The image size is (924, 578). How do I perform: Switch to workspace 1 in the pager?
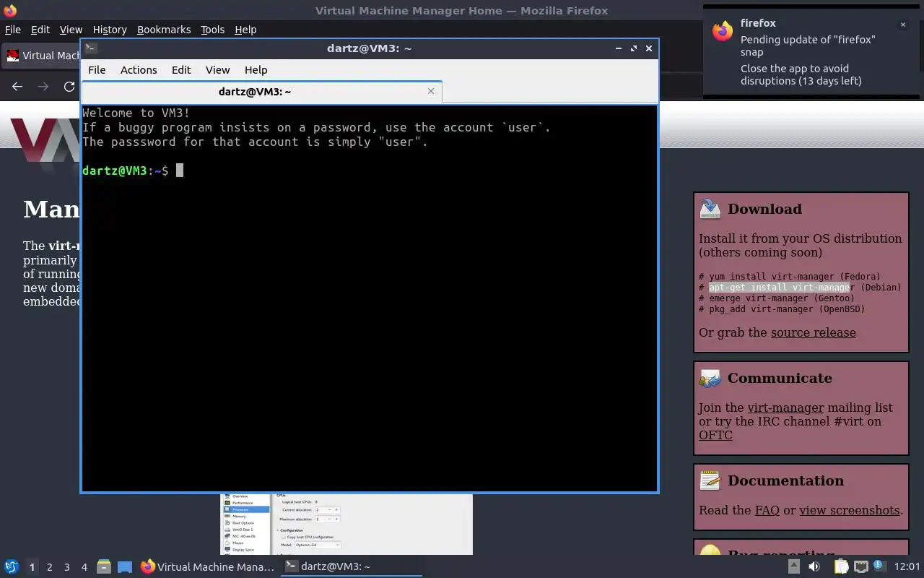32,567
